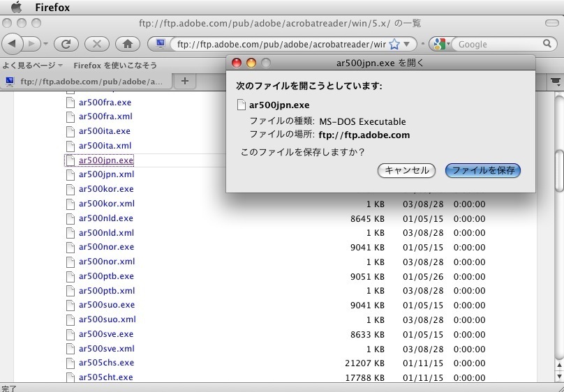
Task: Open the ar500ita.xml link
Action: click(105, 146)
